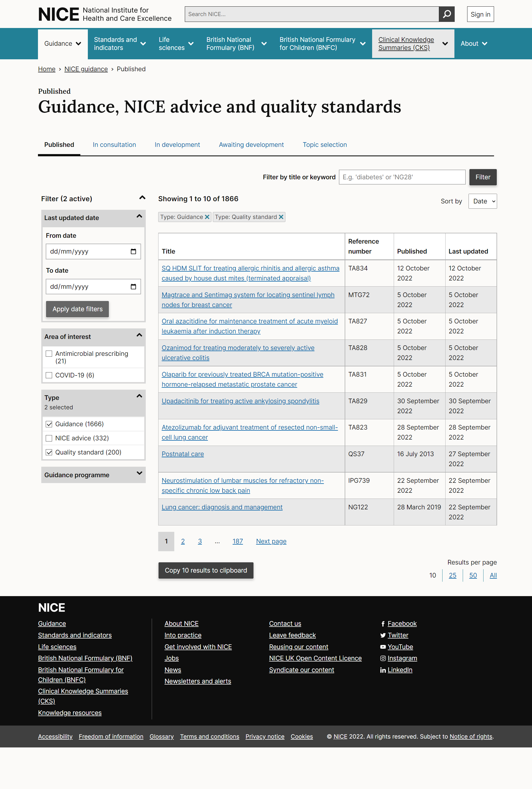Remove the Type: Quality standard filter tag

point(281,217)
